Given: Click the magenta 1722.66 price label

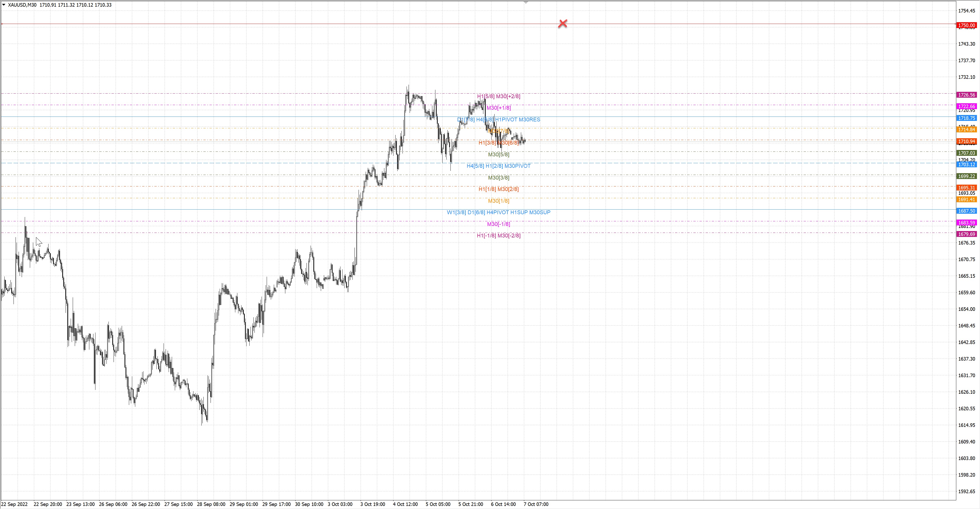Looking at the screenshot, I should (966, 106).
